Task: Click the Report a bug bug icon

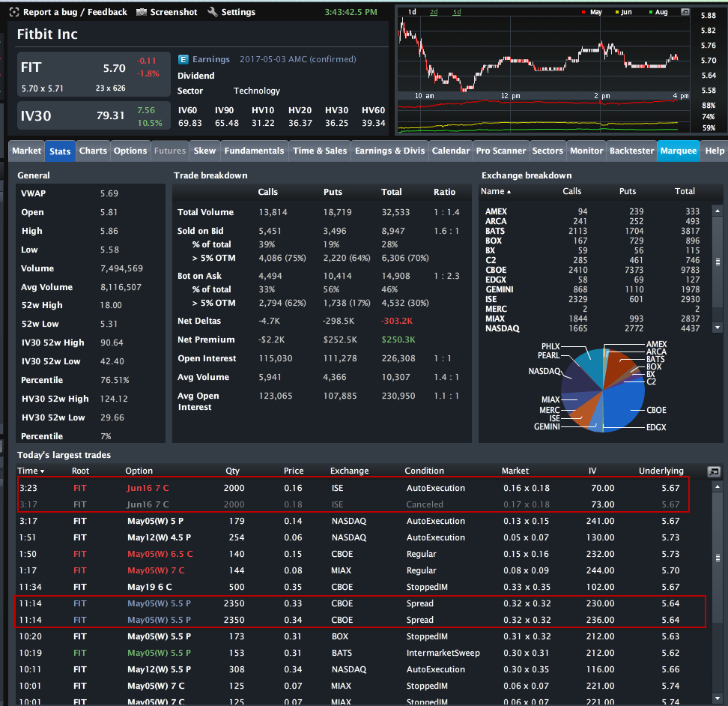Action: pyautogui.click(x=14, y=12)
